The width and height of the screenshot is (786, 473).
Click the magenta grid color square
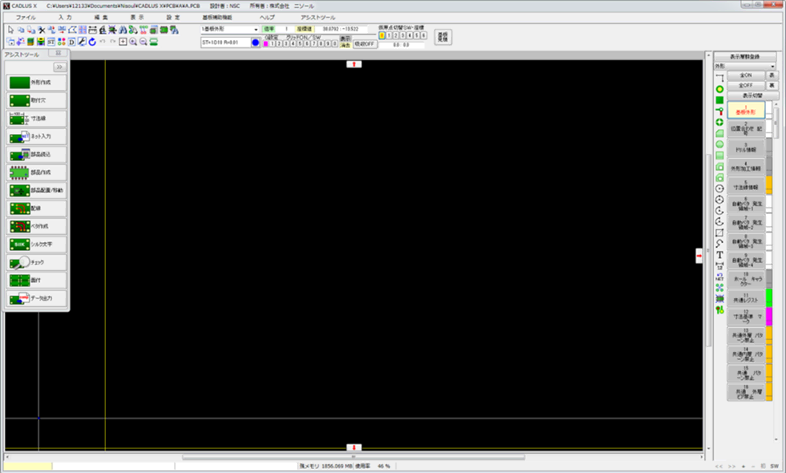(266, 44)
